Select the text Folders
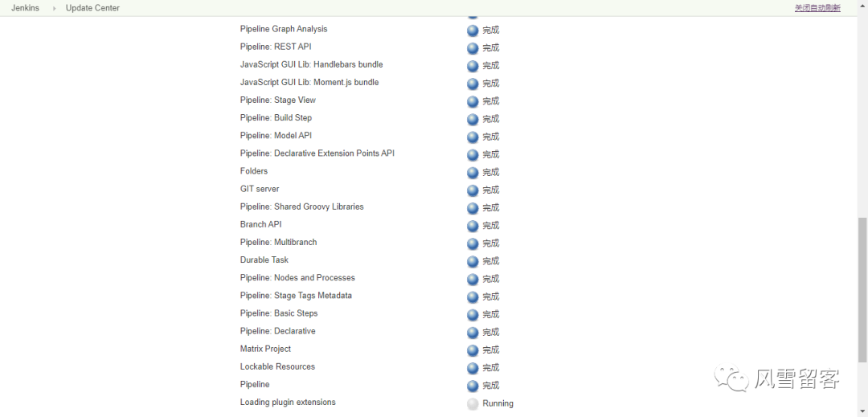Image resolution: width=868 pixels, height=417 pixels. click(x=254, y=171)
